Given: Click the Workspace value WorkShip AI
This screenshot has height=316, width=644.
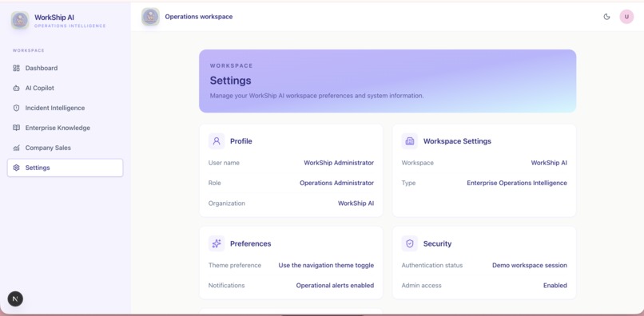Looking at the screenshot, I should [549, 163].
